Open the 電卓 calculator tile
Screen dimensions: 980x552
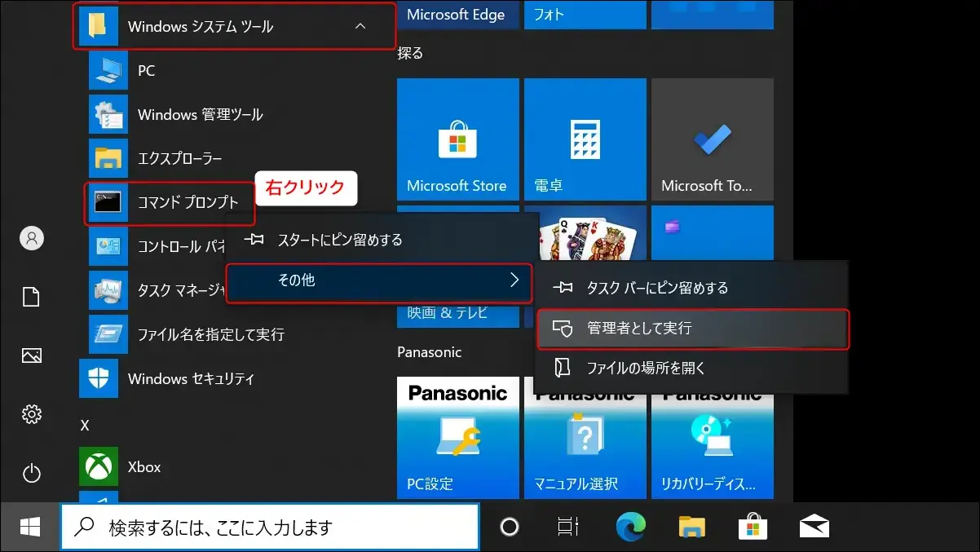click(x=585, y=139)
